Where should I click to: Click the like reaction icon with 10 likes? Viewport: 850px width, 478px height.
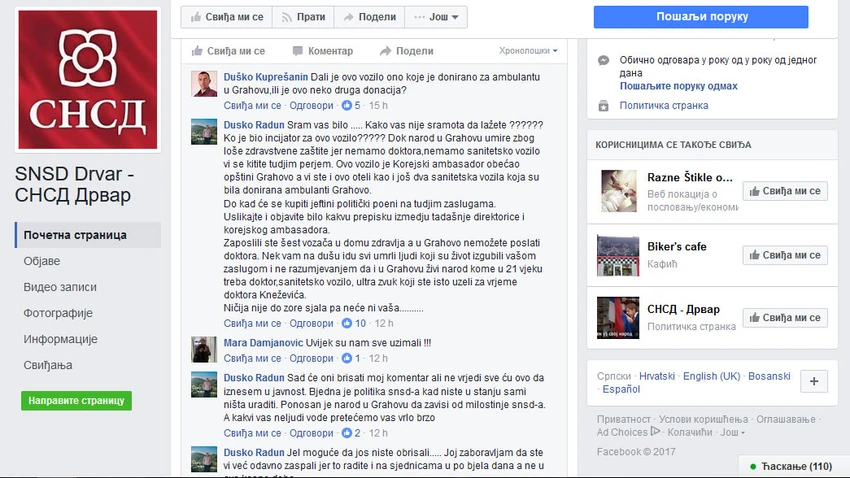click(347, 324)
